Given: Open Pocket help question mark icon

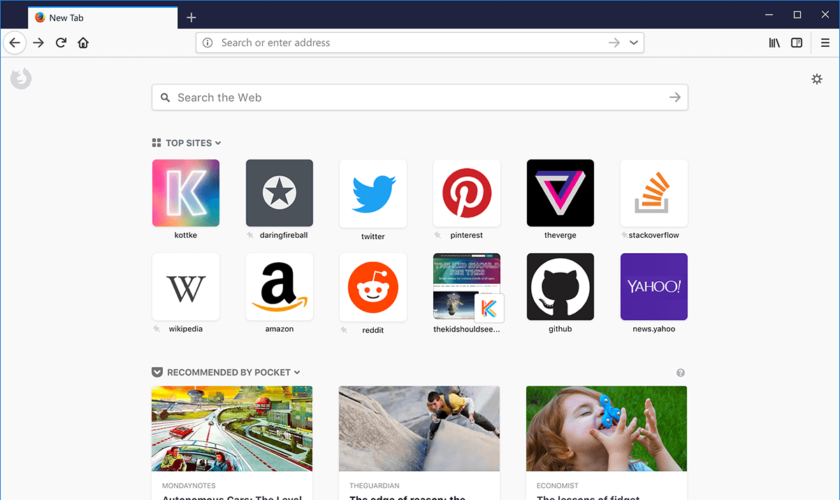Looking at the screenshot, I should point(680,372).
